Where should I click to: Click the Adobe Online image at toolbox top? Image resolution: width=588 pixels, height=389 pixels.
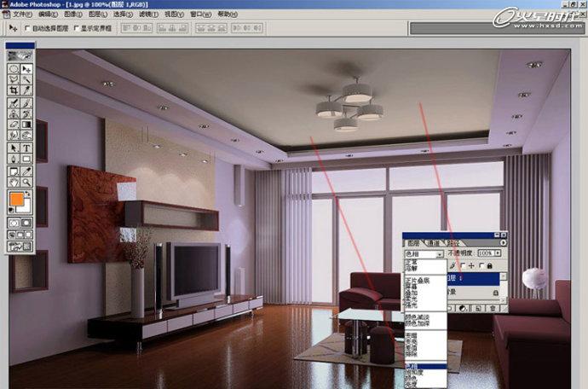point(20,56)
